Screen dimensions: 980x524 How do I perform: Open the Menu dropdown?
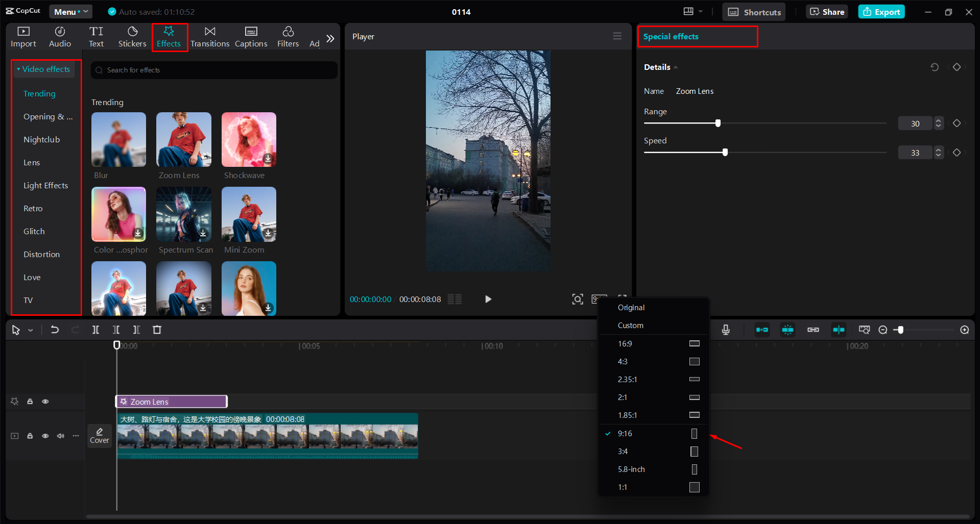pos(70,11)
